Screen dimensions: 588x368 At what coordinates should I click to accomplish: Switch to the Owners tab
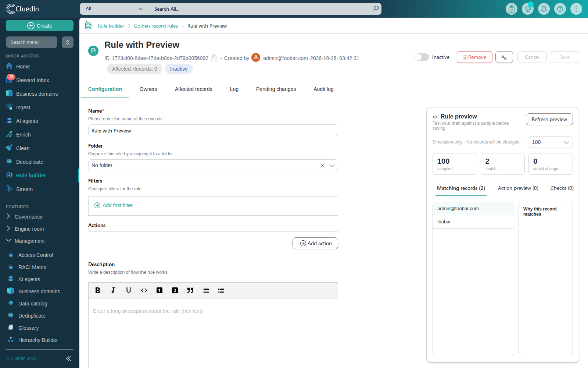(148, 89)
